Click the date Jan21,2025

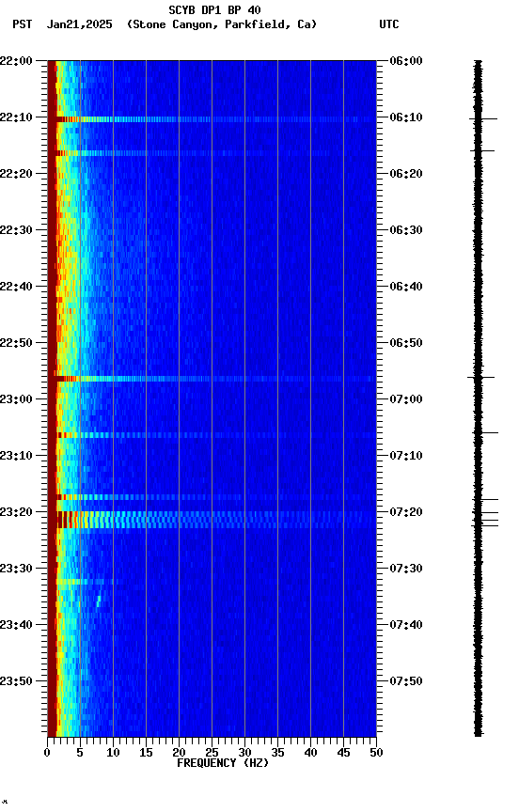click(x=79, y=24)
